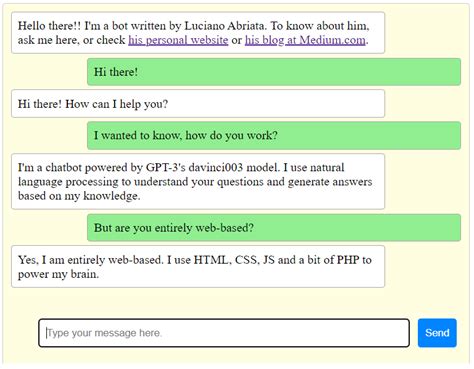This screenshot has height=369, width=474.
Task: Click the bot reply 'How can I help you?'
Action: (198, 104)
